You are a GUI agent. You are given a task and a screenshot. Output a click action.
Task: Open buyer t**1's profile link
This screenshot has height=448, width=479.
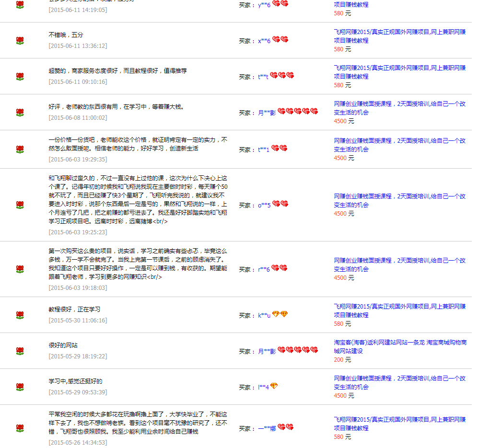click(x=264, y=149)
